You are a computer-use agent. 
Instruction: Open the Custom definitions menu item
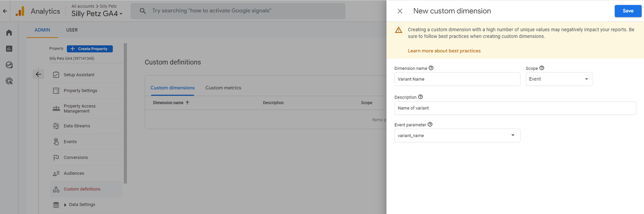(x=86, y=189)
